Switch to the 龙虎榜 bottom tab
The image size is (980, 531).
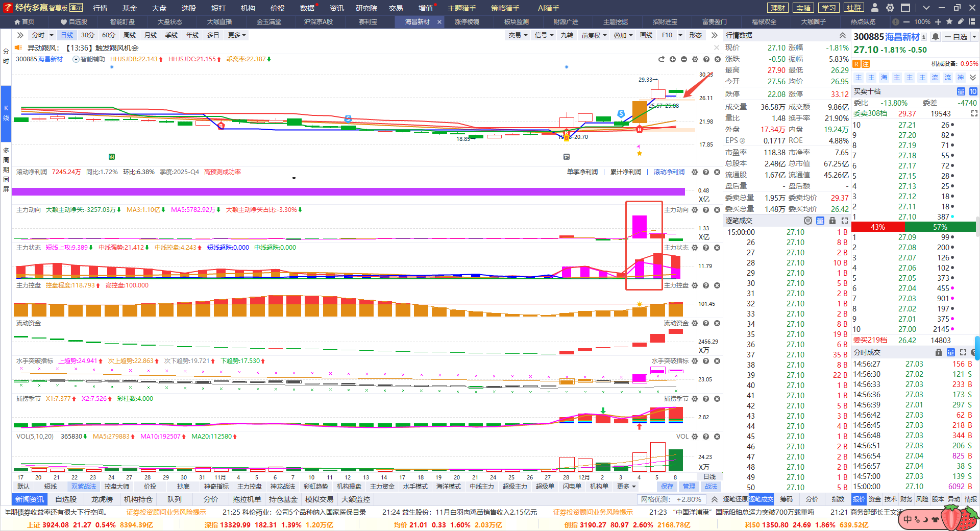102,499
